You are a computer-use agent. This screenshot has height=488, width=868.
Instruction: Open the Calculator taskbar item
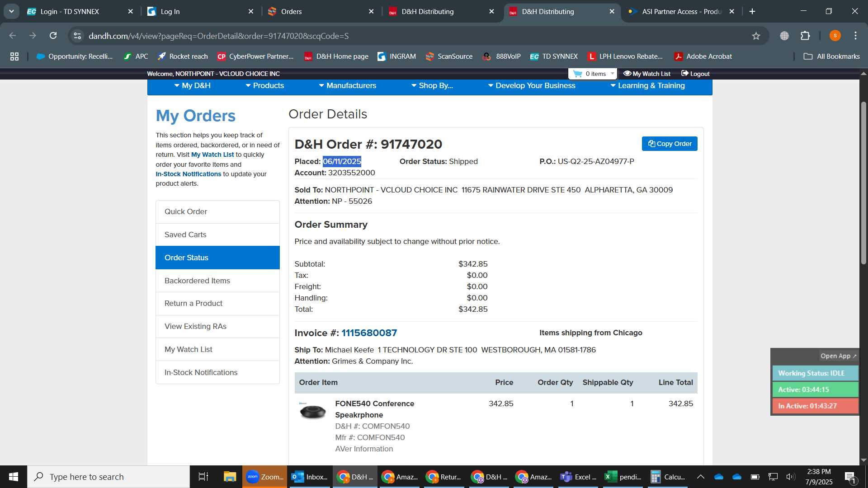(668, 477)
